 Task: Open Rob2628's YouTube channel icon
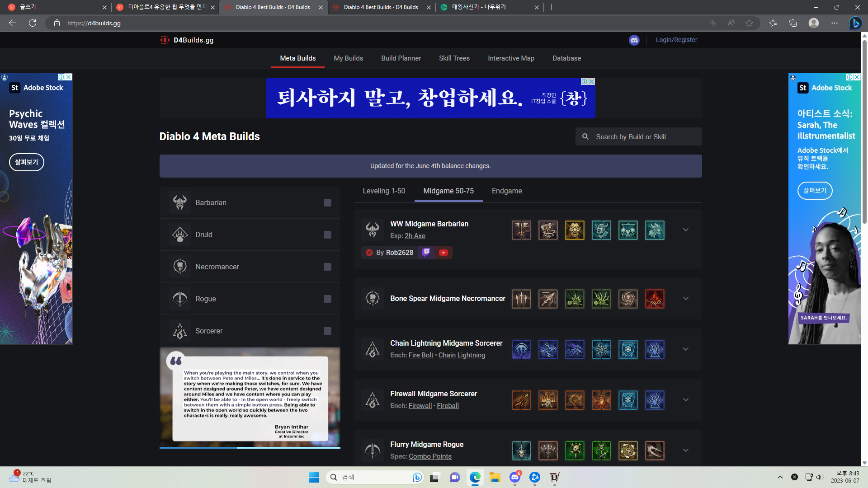(443, 253)
